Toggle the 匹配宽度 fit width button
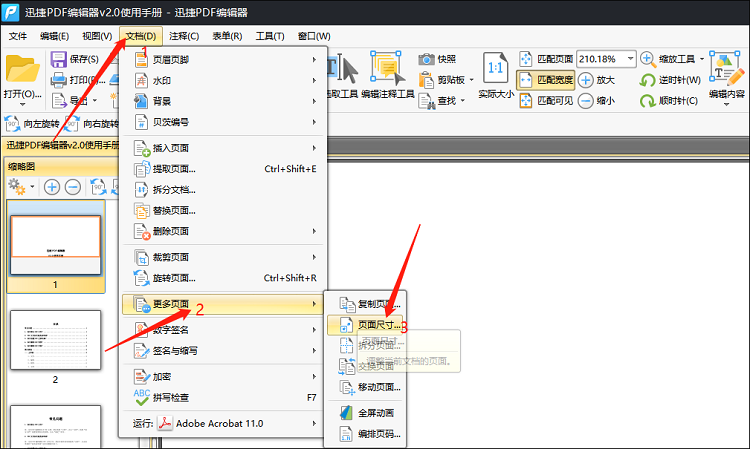 point(546,80)
